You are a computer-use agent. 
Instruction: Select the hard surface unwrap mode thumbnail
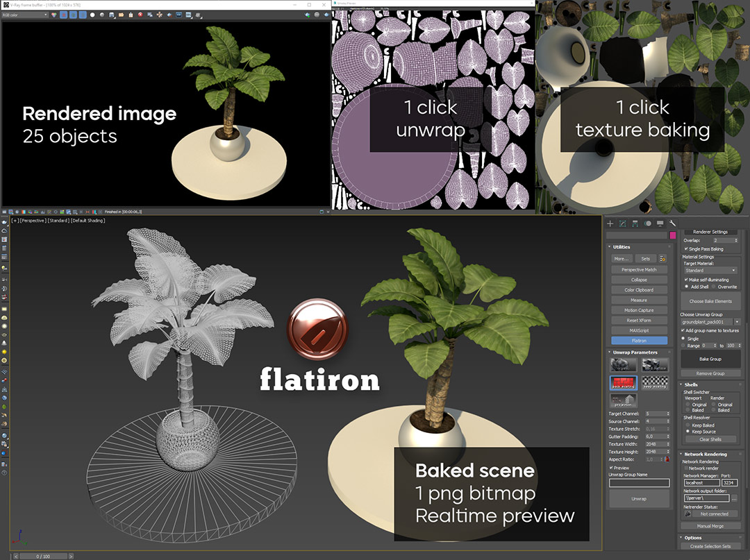[655, 365]
